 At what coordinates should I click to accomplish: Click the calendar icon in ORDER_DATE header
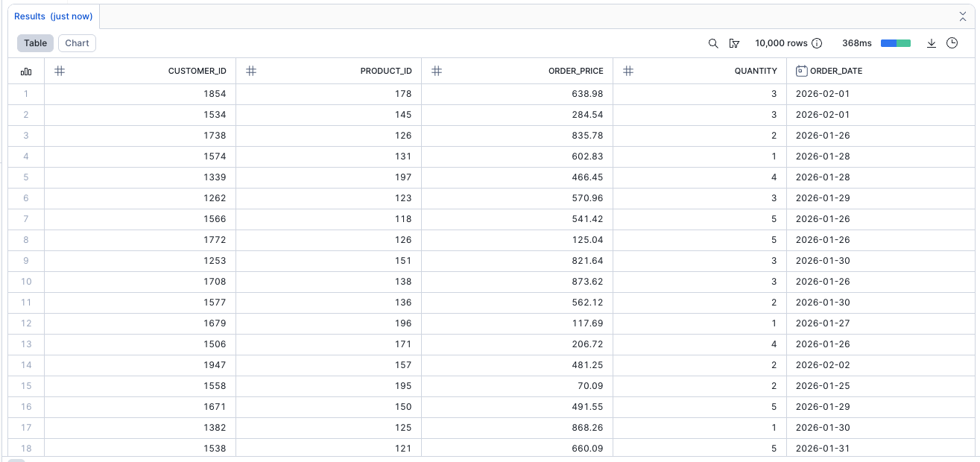(x=801, y=71)
